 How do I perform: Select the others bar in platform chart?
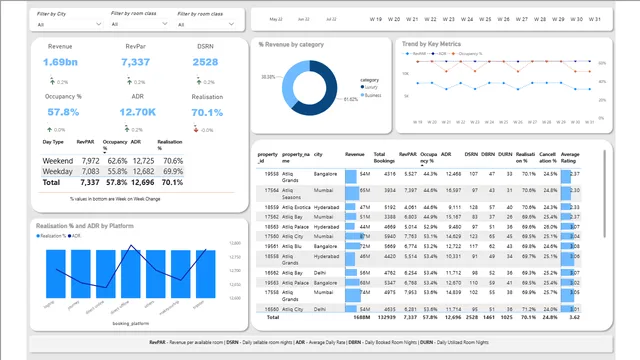coord(156,274)
